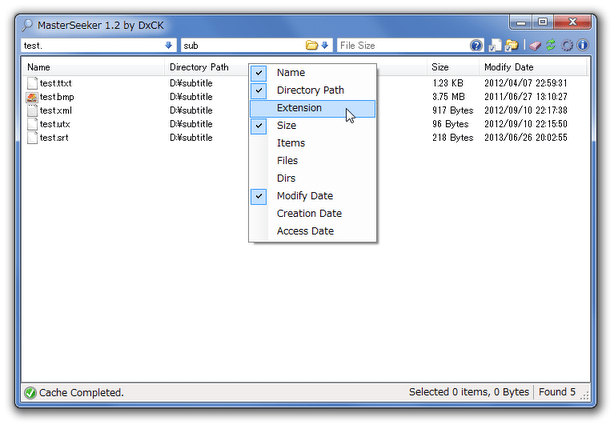The height and width of the screenshot is (425, 614).
Task: Select the test.srt file row
Action: coord(305,138)
